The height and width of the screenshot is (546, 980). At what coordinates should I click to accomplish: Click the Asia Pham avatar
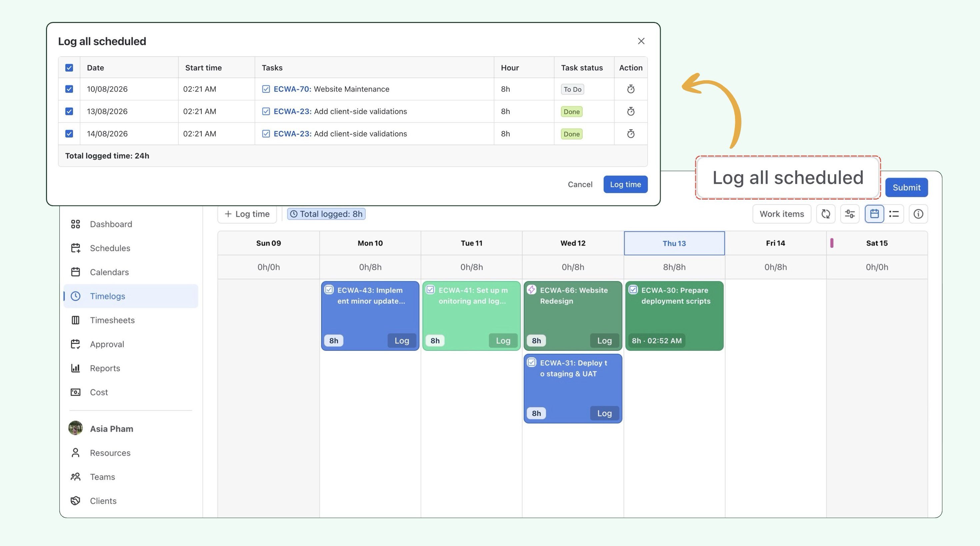coord(75,428)
